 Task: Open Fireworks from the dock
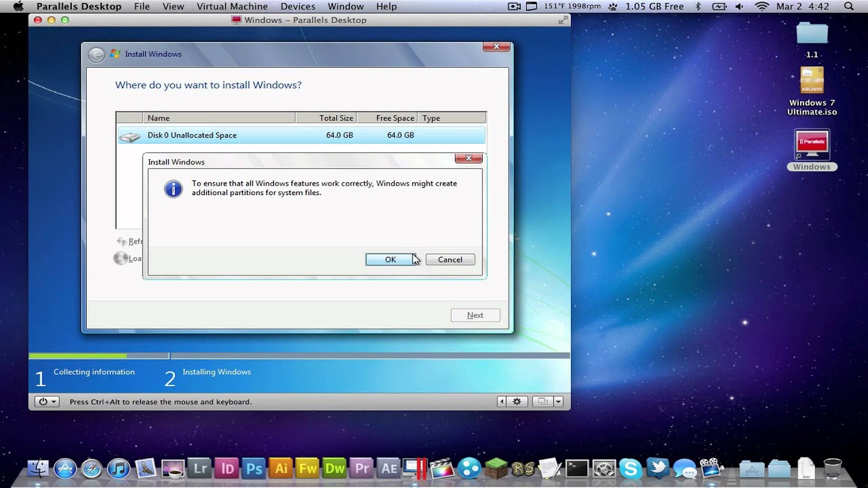pos(308,468)
